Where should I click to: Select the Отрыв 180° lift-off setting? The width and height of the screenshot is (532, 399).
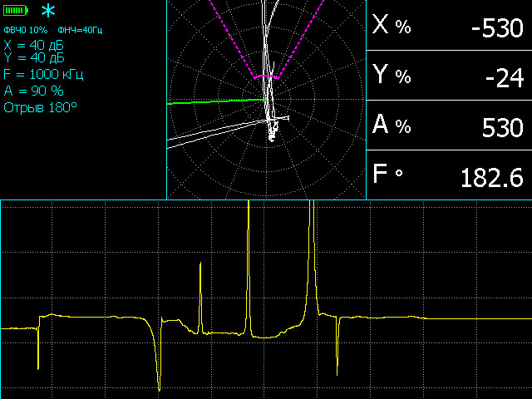pos(40,107)
